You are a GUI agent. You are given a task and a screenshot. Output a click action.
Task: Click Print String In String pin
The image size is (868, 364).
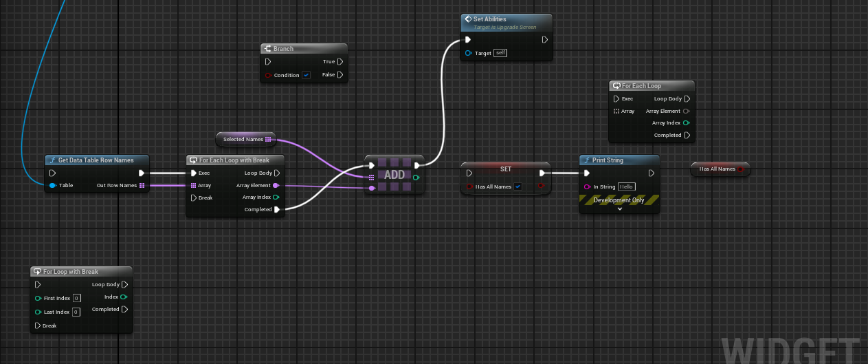(x=587, y=186)
